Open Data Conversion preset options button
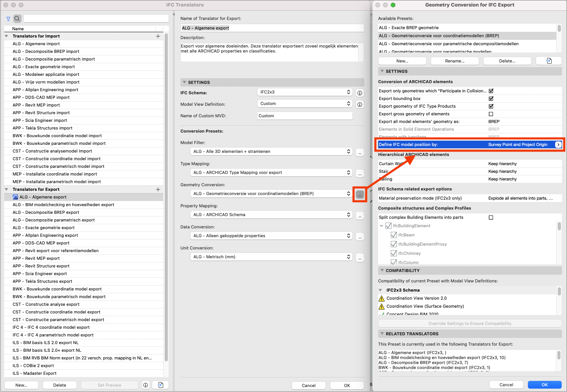 [x=360, y=237]
